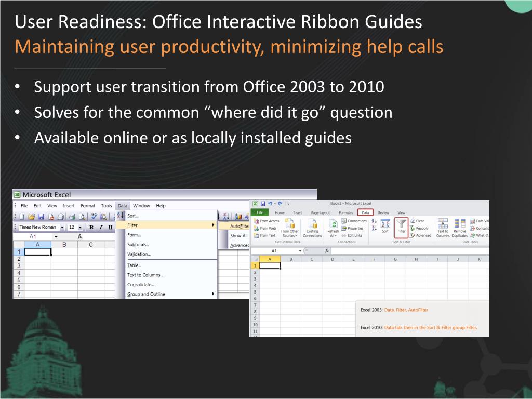532x399 pixels.
Task: Choose AutoFilter in Filter submenu
Action: (234, 226)
